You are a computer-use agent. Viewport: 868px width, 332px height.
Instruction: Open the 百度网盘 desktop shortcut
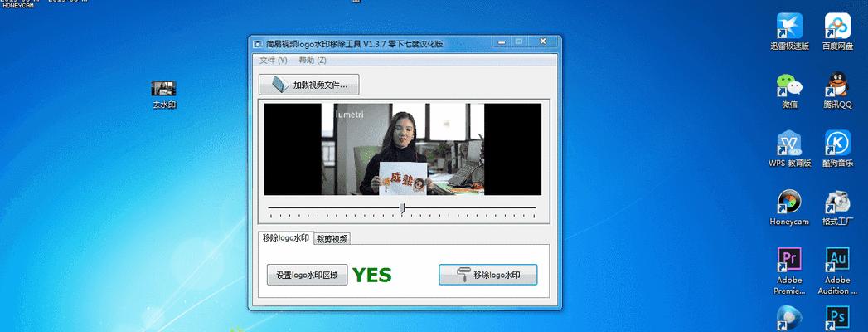(x=837, y=31)
